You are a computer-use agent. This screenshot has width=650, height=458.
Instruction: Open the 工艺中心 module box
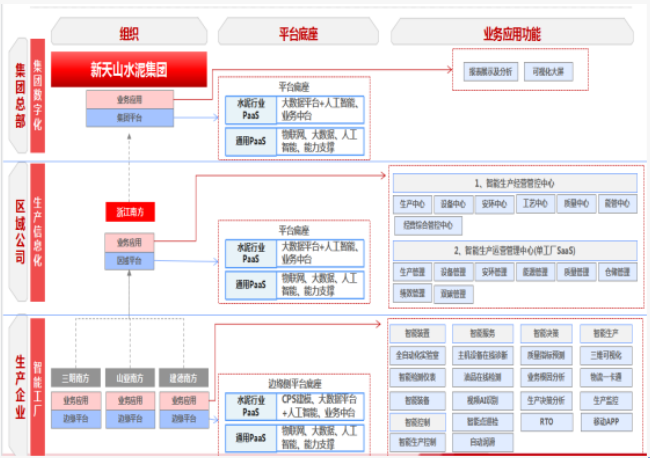534,204
